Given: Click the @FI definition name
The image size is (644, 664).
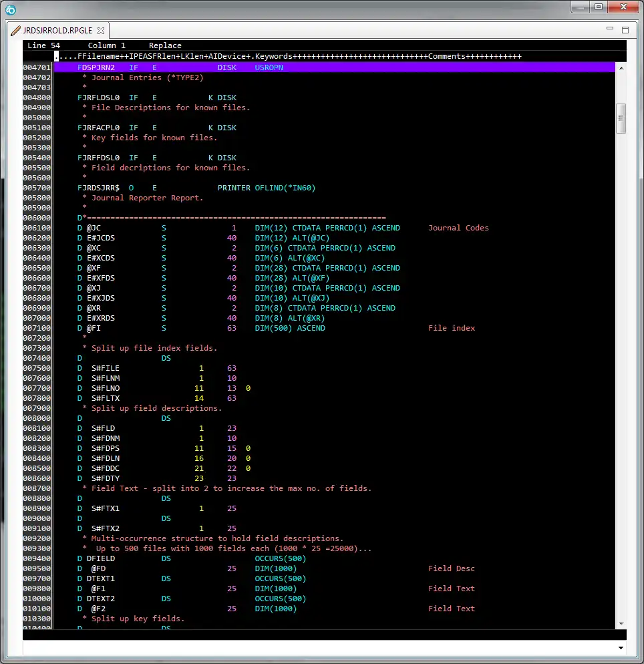Looking at the screenshot, I should 94,328.
